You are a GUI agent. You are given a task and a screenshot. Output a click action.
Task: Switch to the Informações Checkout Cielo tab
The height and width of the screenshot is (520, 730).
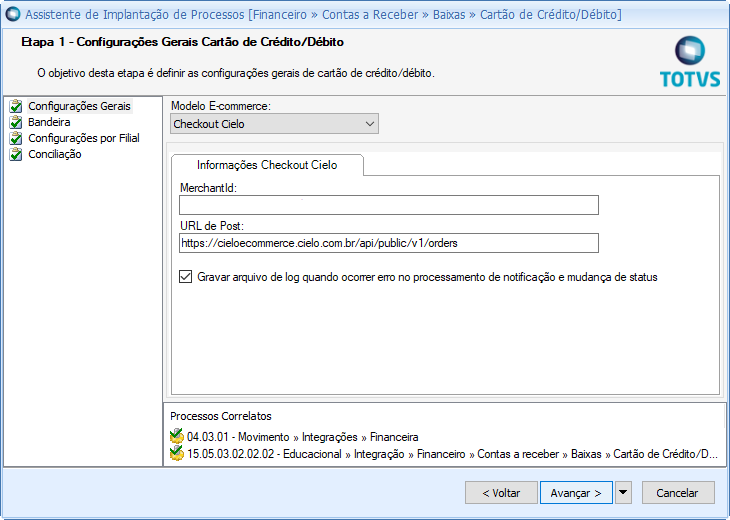tap(267, 165)
